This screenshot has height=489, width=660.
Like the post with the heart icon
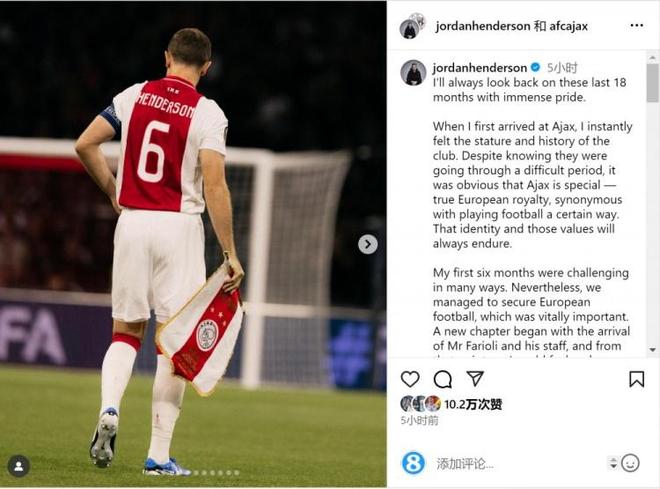coord(410,379)
